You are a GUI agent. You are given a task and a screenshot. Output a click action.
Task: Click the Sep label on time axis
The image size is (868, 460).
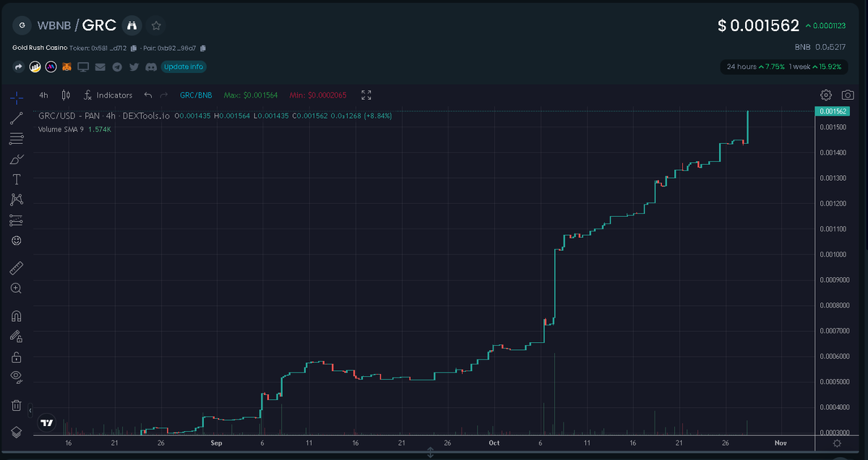tap(216, 442)
